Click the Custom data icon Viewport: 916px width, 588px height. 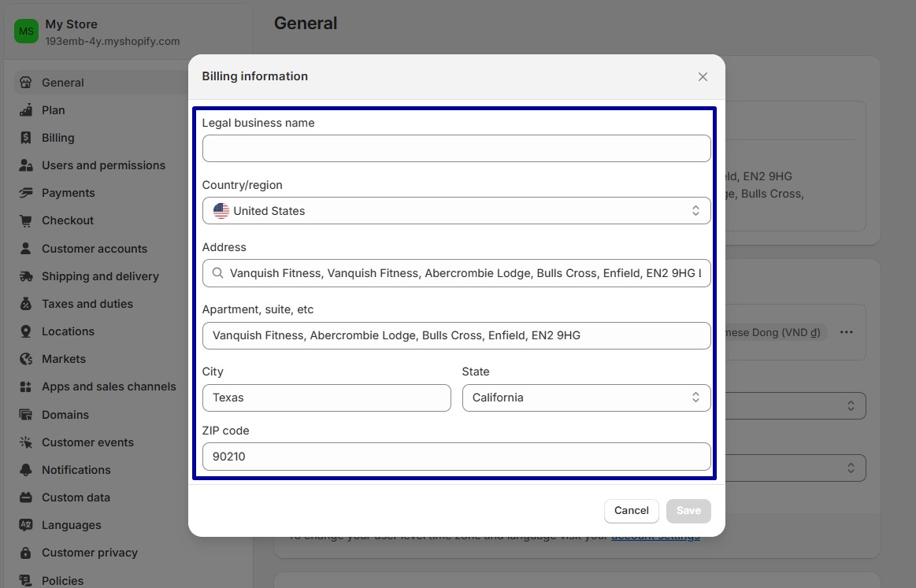point(26,497)
